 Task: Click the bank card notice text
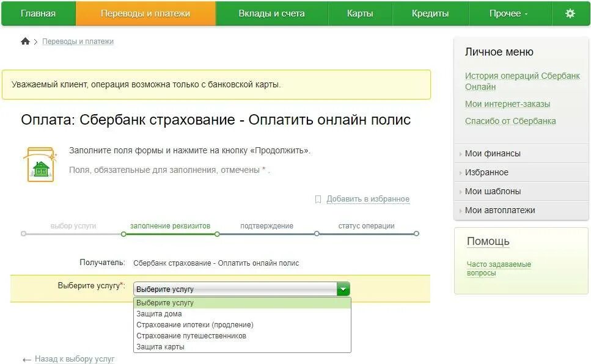click(x=146, y=84)
